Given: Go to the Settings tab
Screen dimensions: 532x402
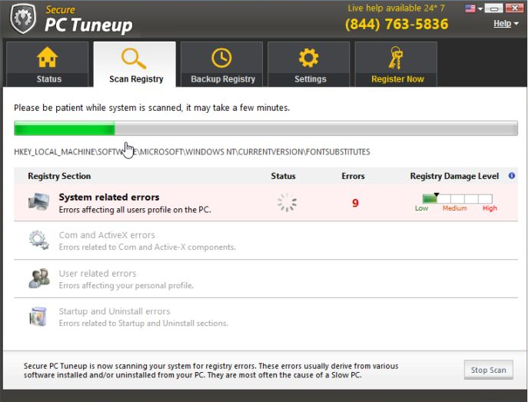Looking at the screenshot, I should (308, 65).
